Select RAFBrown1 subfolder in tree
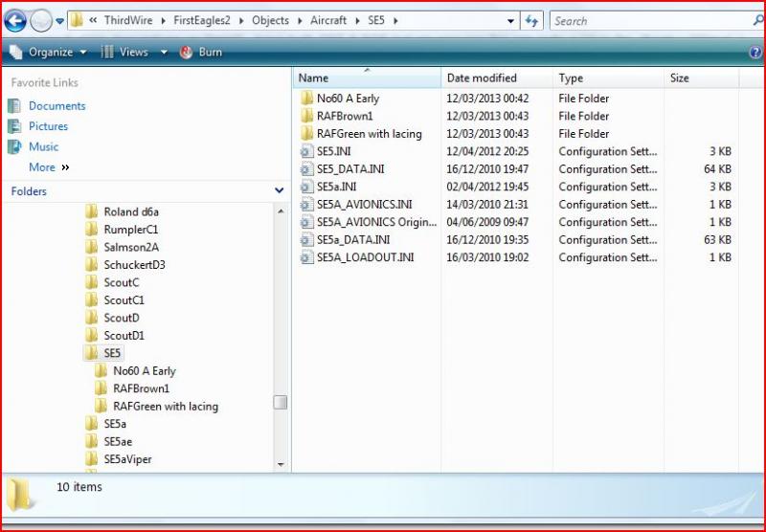766x532 pixels. tap(132, 388)
